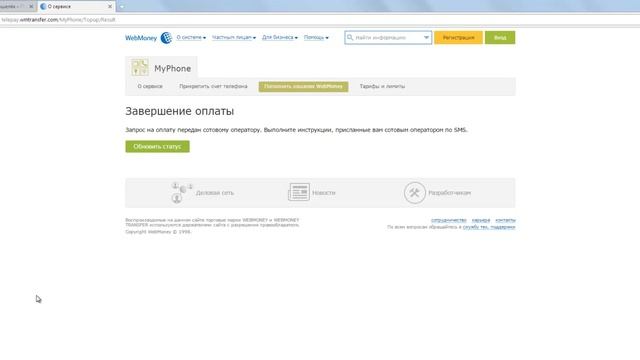Viewport: 640px width, 360px height.
Task: Open the Деловая сеть link
Action: pos(215,193)
